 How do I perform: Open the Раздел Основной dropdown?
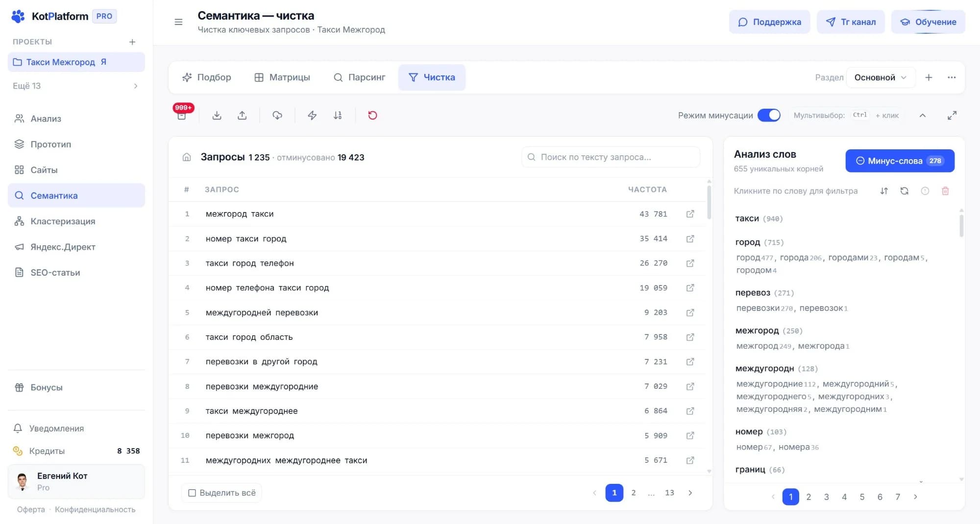(881, 77)
